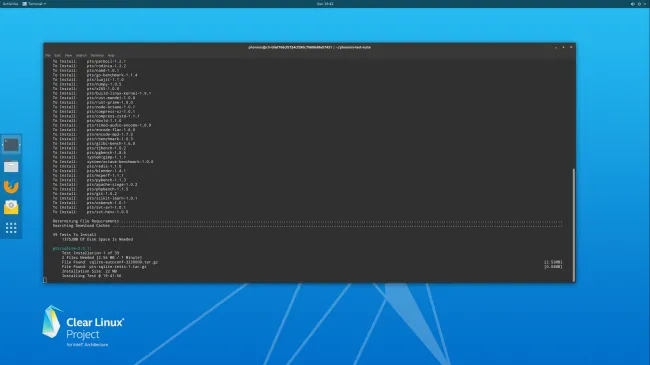650x365 pixels.
Task: Click the 'system/octave-benchmark' line
Action: point(103,162)
